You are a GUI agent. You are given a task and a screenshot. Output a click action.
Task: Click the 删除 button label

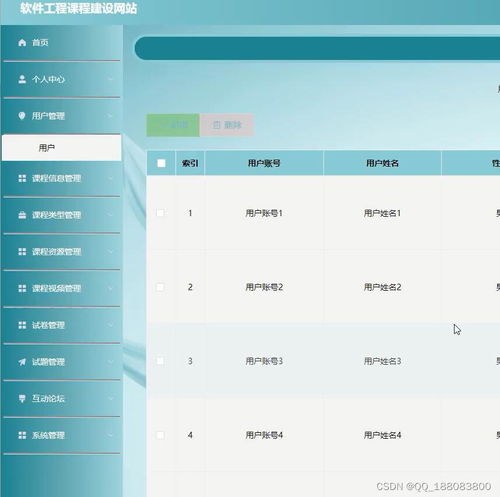click(x=233, y=125)
